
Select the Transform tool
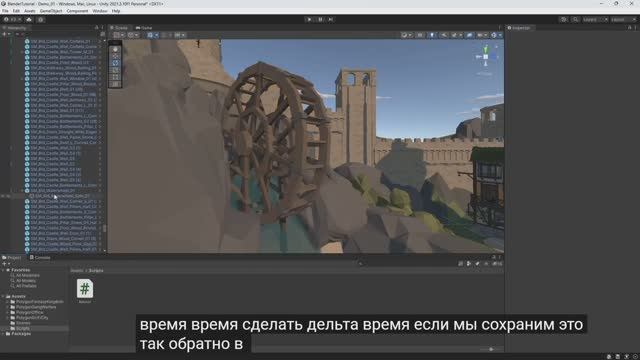116,84
